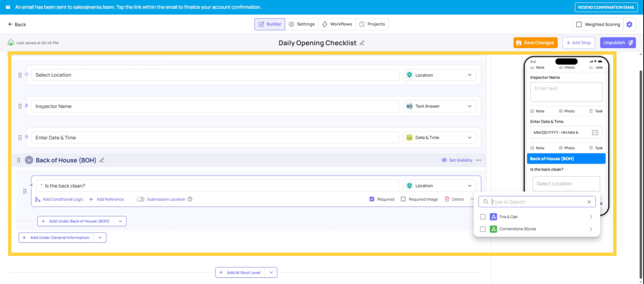Turn on the Submission Location toggle
Image resolution: width=644 pixels, height=284 pixels.
tap(141, 199)
